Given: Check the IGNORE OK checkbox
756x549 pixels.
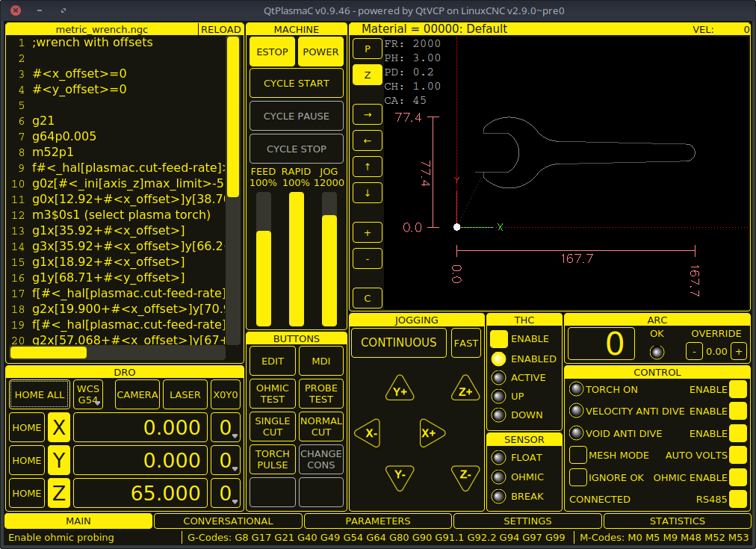Looking at the screenshot, I should pyautogui.click(x=577, y=477).
